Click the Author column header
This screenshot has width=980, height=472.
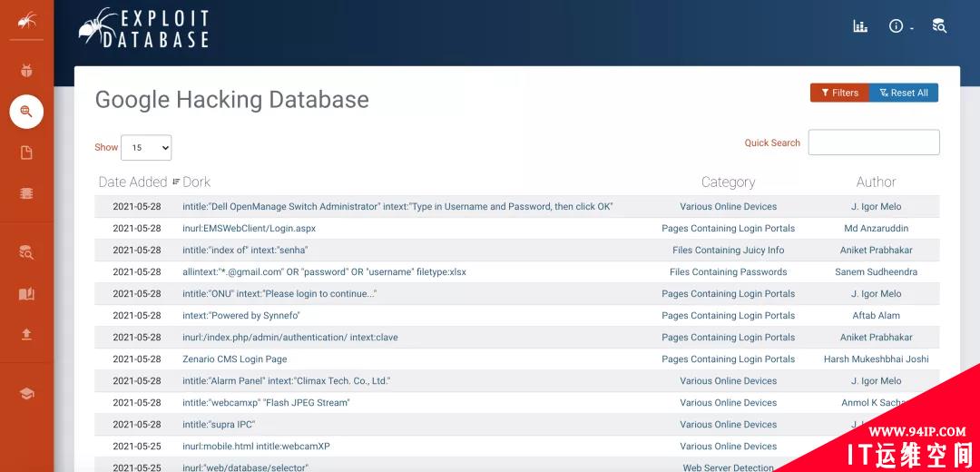click(877, 182)
